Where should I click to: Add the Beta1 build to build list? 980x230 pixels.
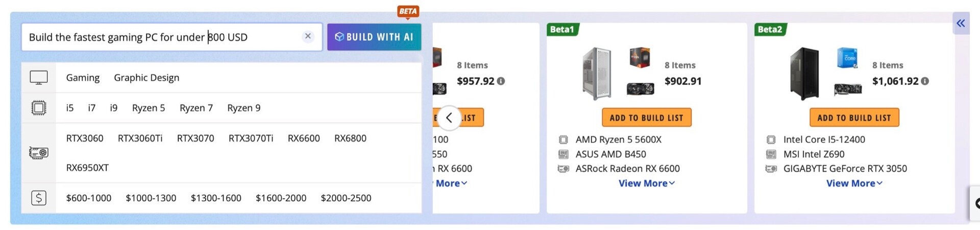point(646,118)
